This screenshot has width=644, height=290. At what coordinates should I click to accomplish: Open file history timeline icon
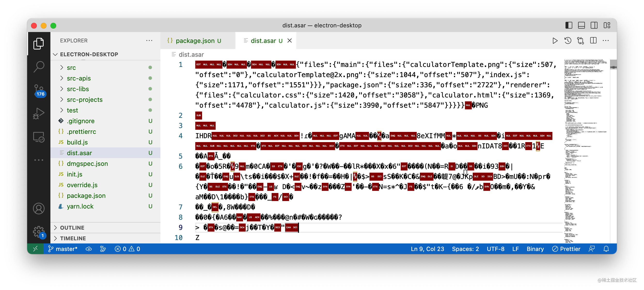(567, 40)
